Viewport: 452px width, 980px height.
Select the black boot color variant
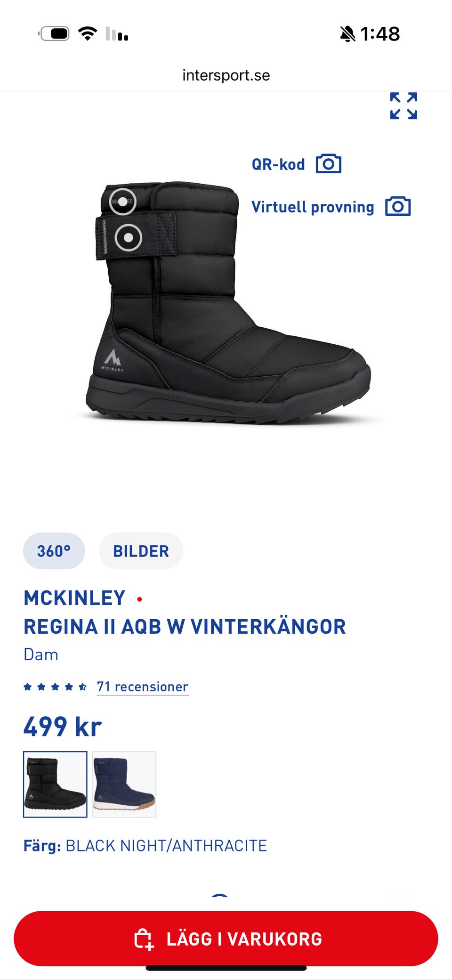[x=55, y=784]
